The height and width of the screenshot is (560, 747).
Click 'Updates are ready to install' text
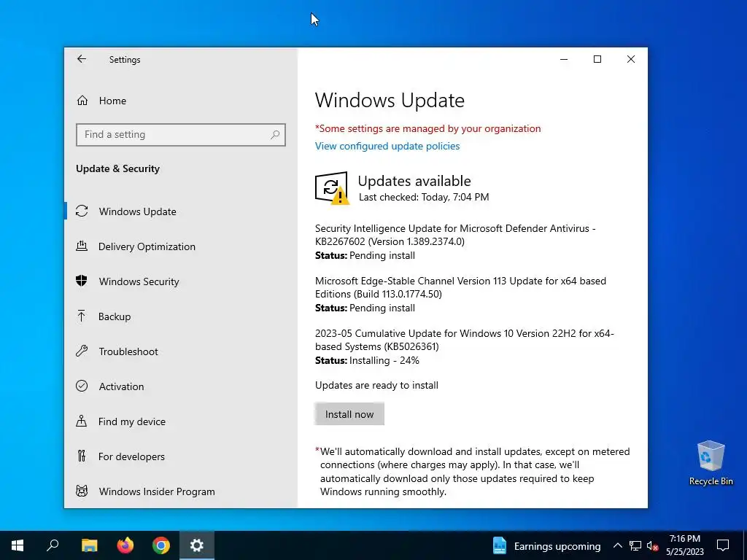coord(376,385)
